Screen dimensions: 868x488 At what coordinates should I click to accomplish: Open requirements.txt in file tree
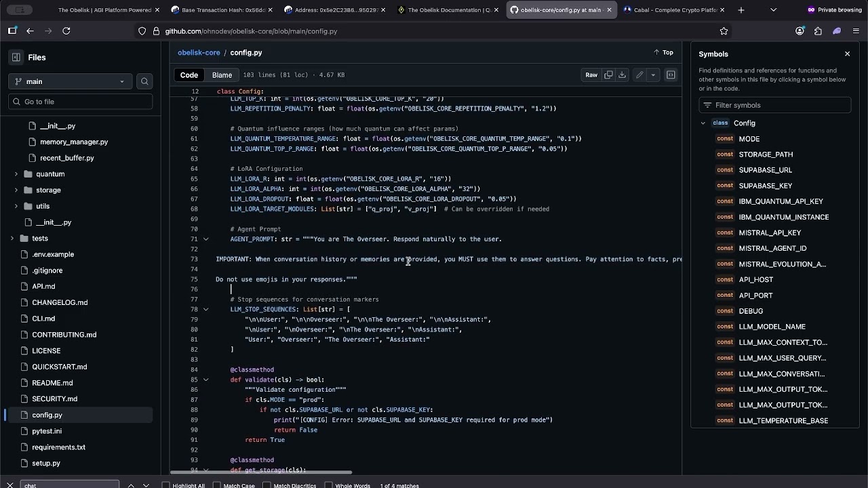pos(58,447)
